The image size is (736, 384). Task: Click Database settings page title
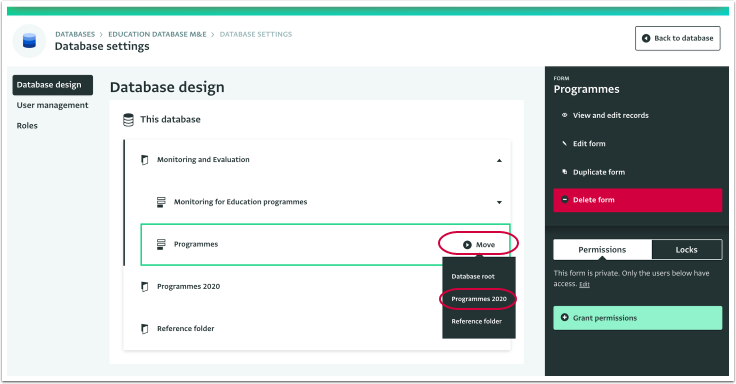(x=102, y=46)
